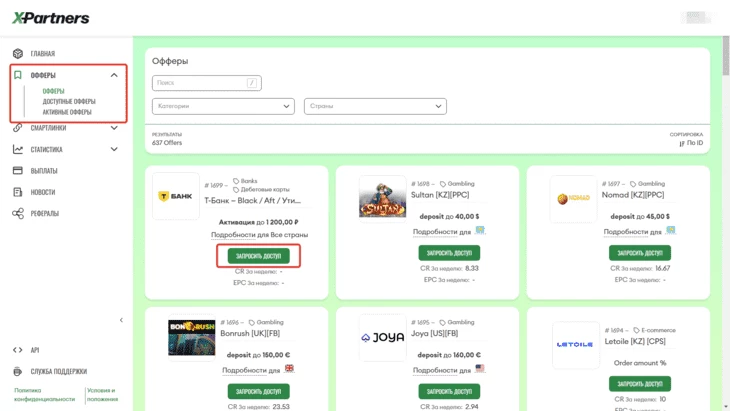Open the Страны dropdown
This screenshot has height=411, width=730.
click(375, 106)
